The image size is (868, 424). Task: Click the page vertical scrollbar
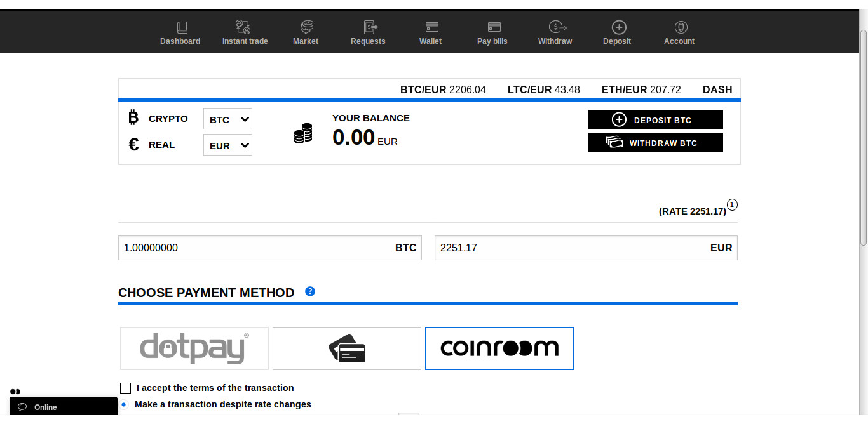[x=864, y=136]
